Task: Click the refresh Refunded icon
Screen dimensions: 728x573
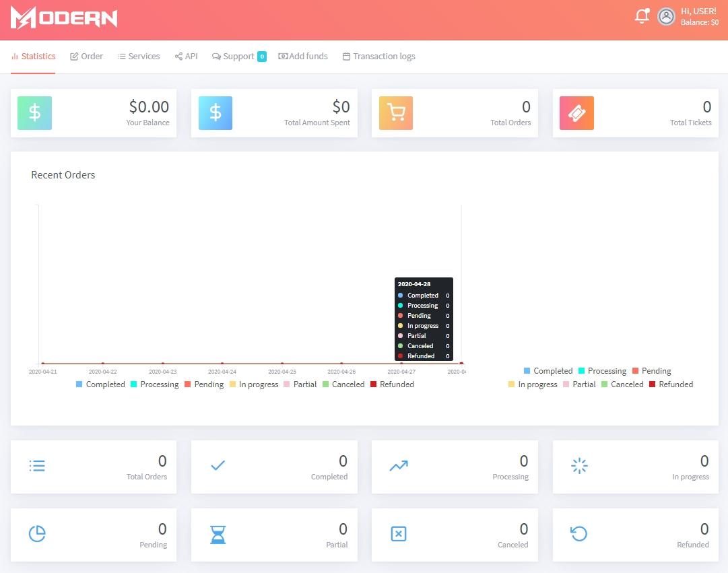Action: click(578, 534)
